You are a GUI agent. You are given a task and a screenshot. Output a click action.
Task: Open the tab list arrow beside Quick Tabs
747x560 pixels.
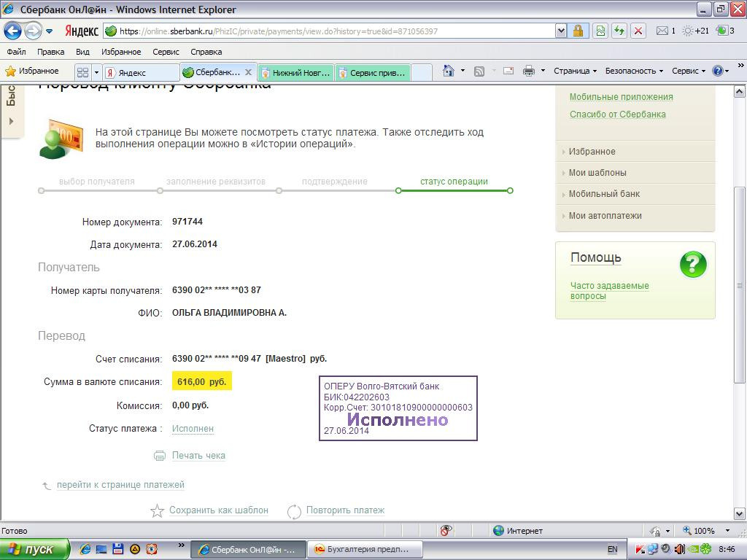tap(96, 72)
